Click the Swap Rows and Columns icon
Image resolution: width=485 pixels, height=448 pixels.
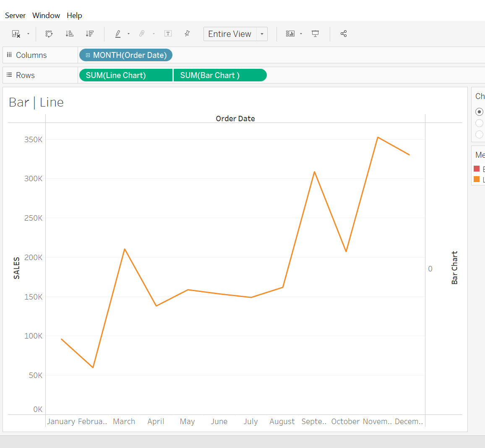49,34
